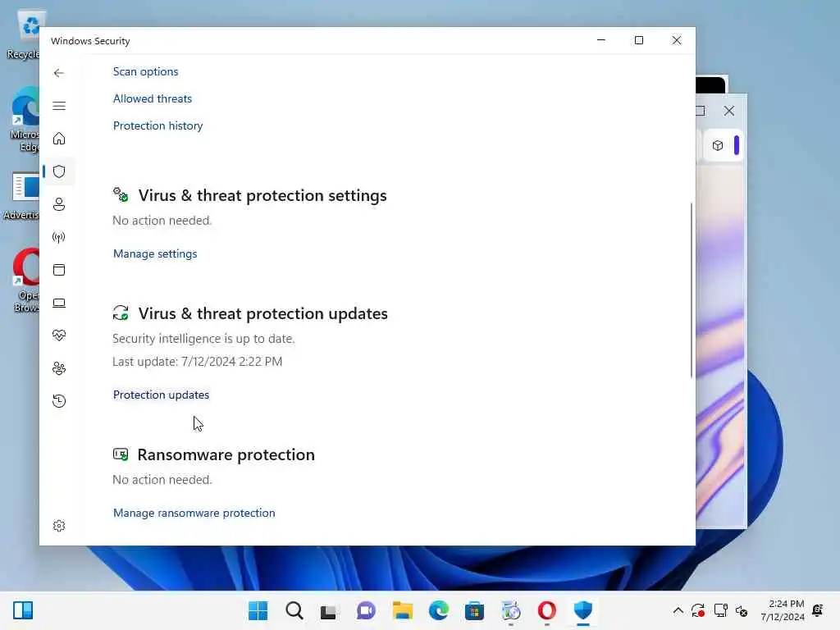Open the Protection updates link
The width and height of the screenshot is (840, 630).
(161, 395)
